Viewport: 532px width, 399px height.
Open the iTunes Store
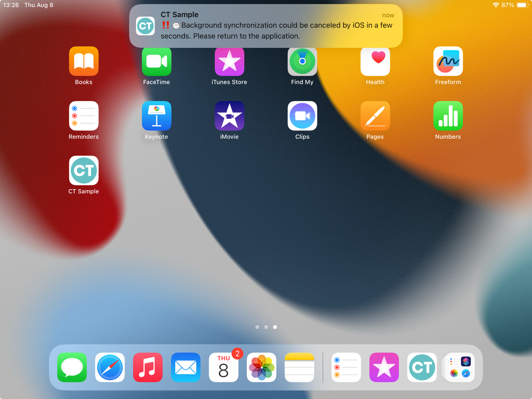pos(230,61)
